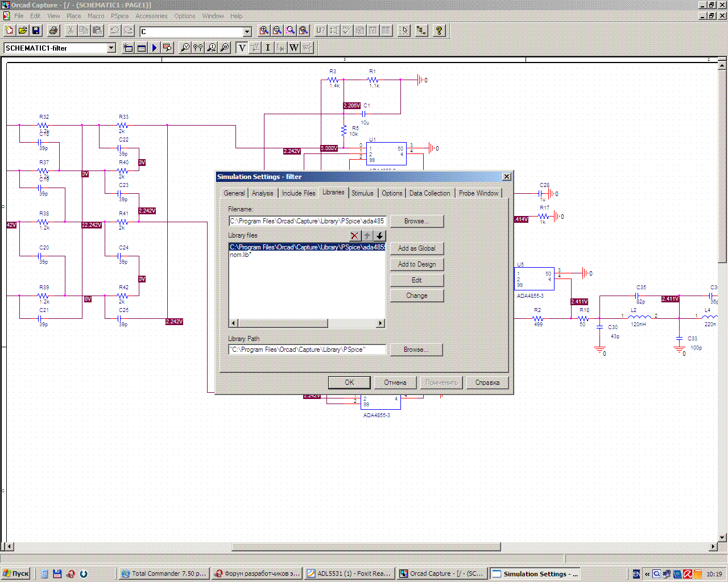Place a Current marker icon
Screen dimensions: 728x582
click(212, 48)
